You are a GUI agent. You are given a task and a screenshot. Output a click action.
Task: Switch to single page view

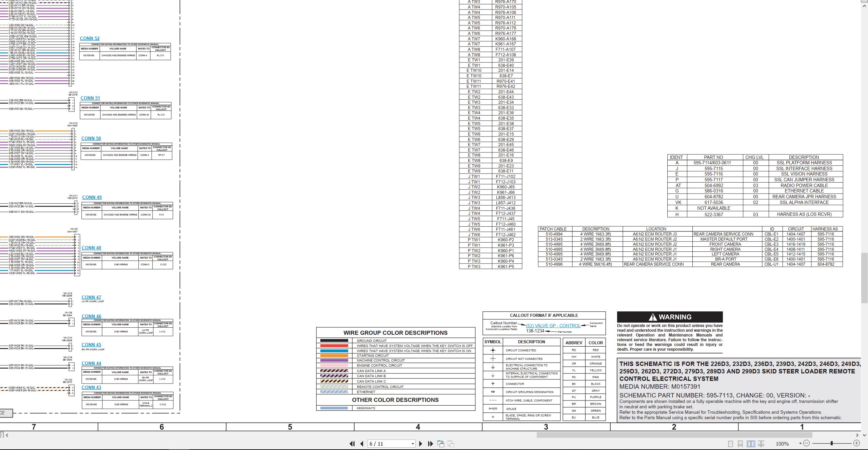731,444
